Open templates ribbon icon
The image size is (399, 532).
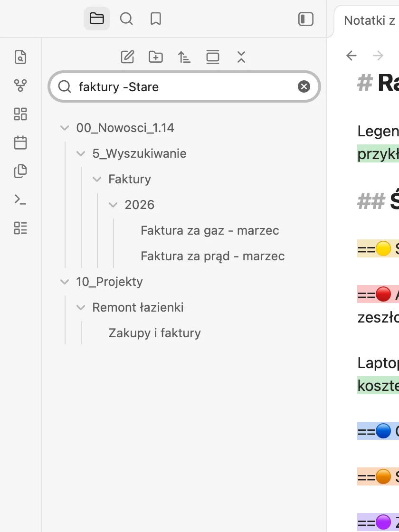click(20, 171)
